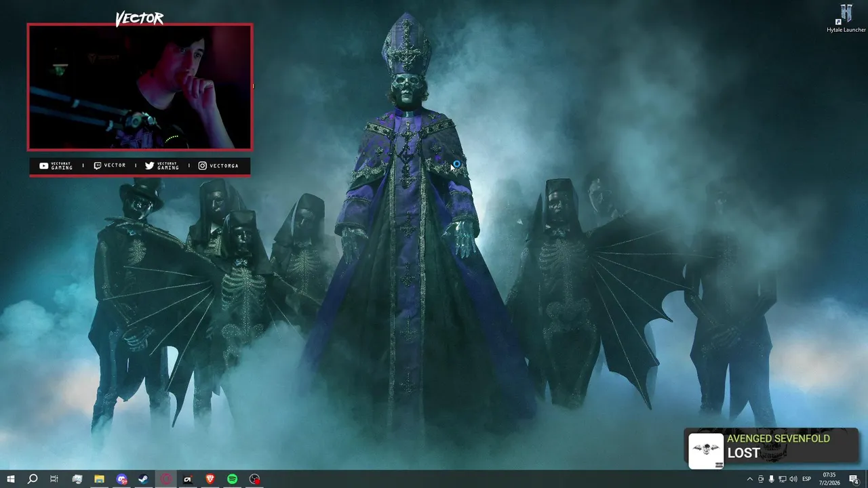Open Task View on the taskbar
Screen dimensions: 868x488
click(x=54, y=479)
